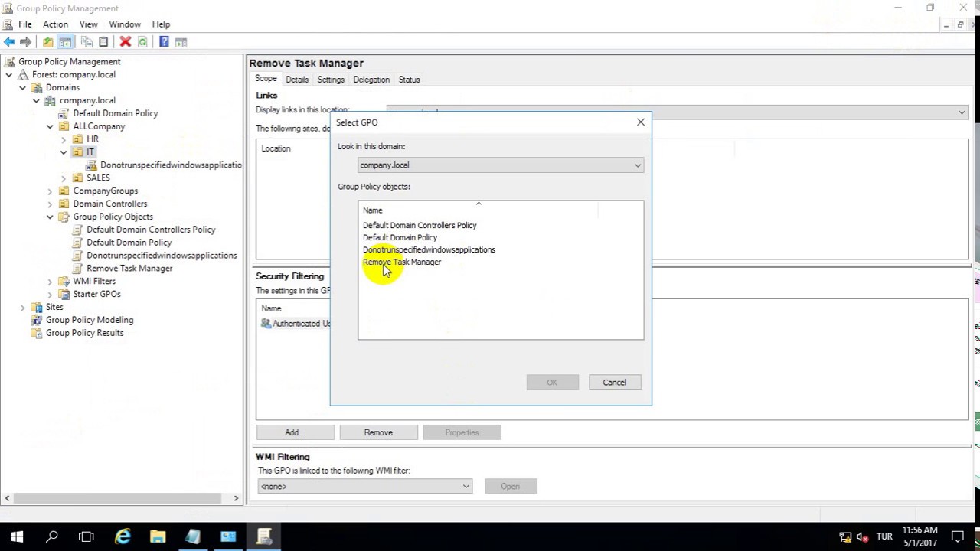Open the Help menu

tap(161, 24)
